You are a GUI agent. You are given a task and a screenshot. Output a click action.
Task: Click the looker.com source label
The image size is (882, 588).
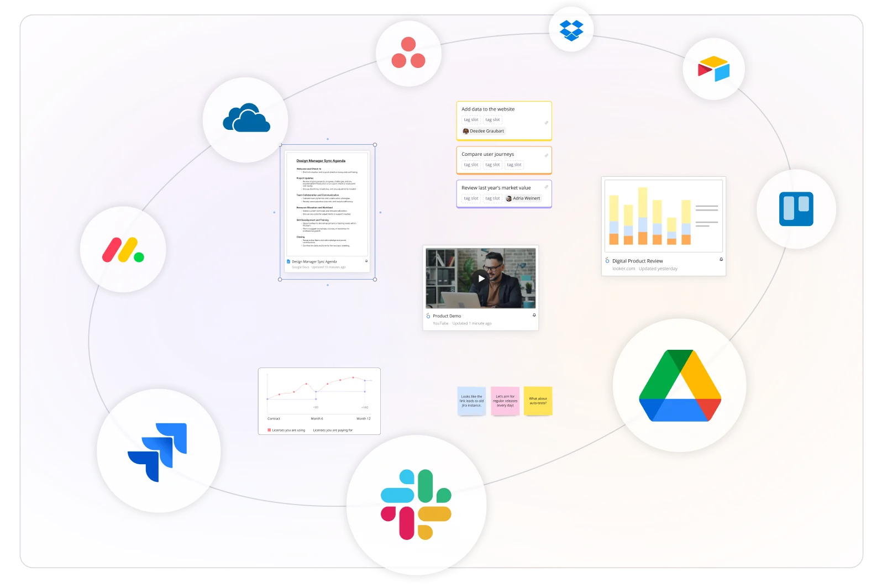623,269
